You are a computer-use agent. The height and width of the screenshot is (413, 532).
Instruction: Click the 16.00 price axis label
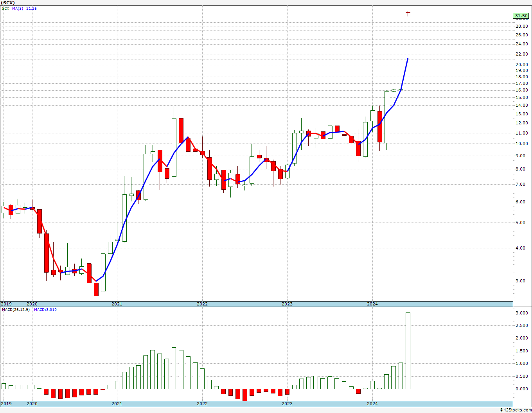coord(521,90)
